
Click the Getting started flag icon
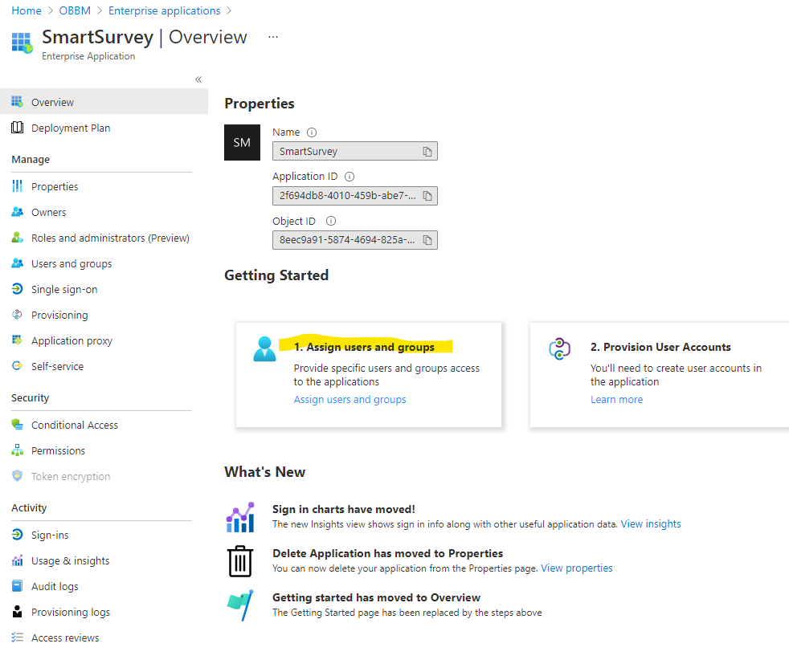pyautogui.click(x=240, y=605)
